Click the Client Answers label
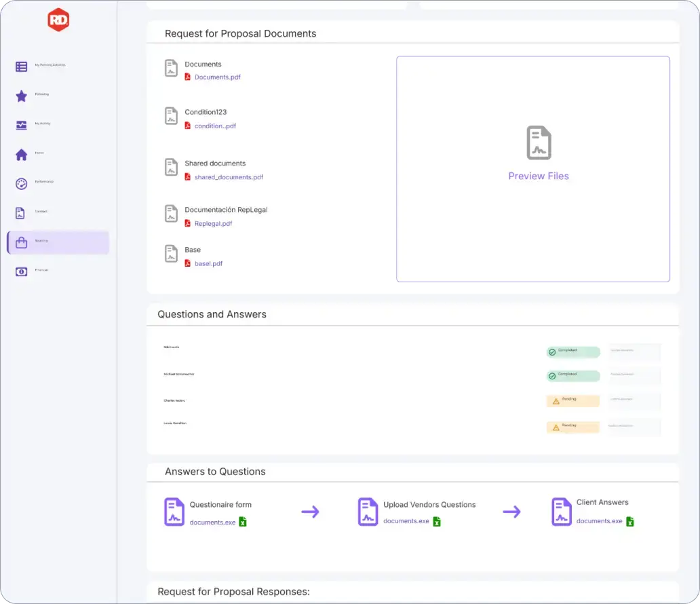 [x=602, y=502]
